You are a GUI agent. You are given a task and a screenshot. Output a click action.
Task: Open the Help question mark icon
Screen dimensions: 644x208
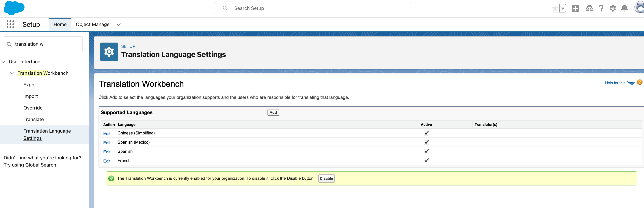[x=601, y=8]
